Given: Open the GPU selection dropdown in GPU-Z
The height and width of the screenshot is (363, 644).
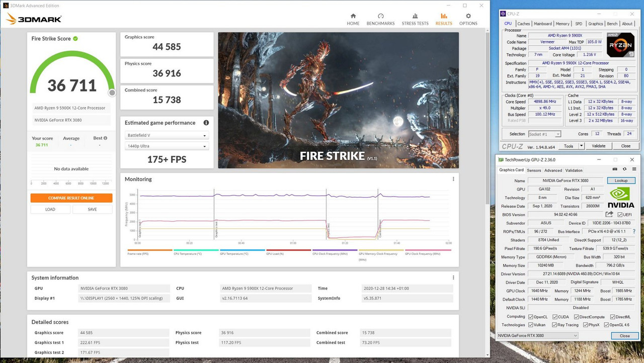Looking at the screenshot, I should pos(537,335).
